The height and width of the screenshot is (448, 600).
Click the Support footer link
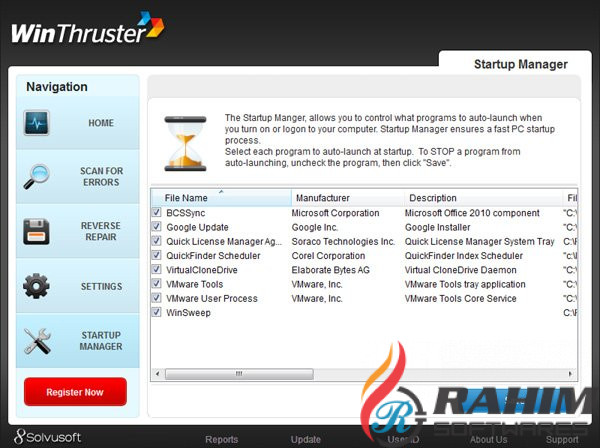click(562, 440)
